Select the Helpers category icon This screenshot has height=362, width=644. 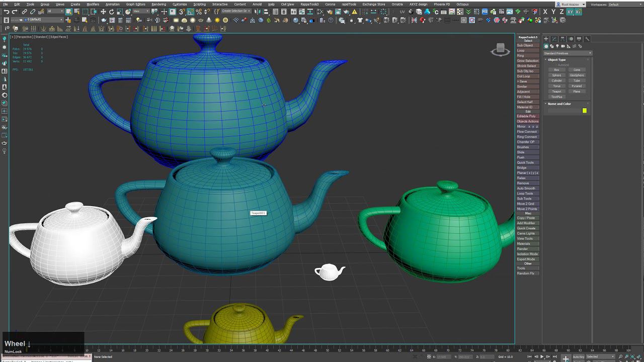point(569,46)
